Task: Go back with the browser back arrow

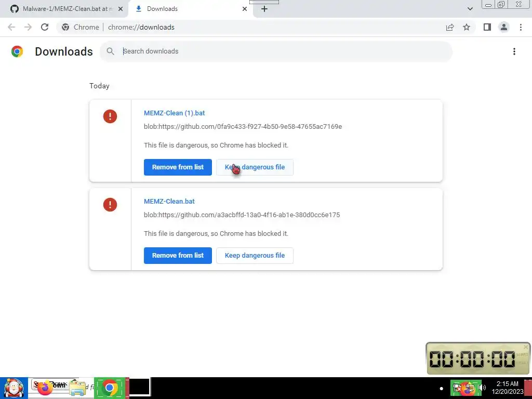Action: (11, 27)
